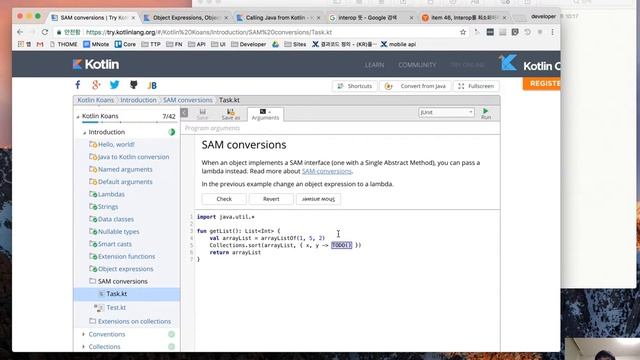This screenshot has height=360, width=640.
Task: Click the browser back arrow
Action: [20, 32]
